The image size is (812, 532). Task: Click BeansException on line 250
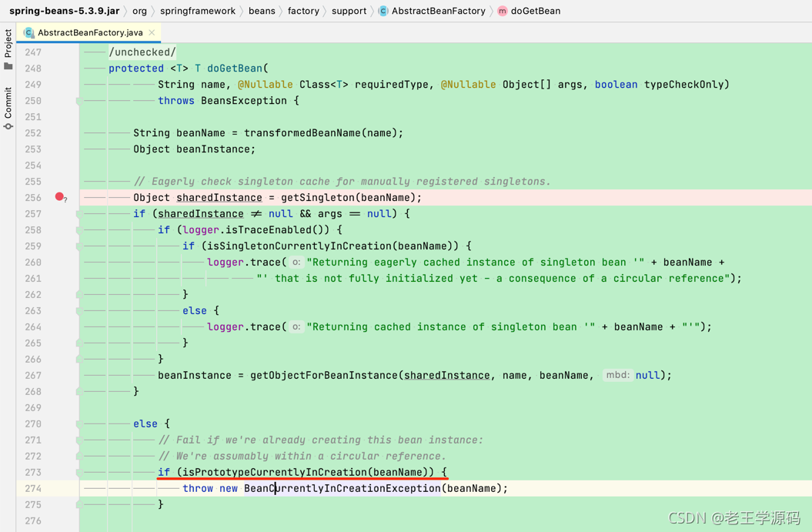point(244,101)
